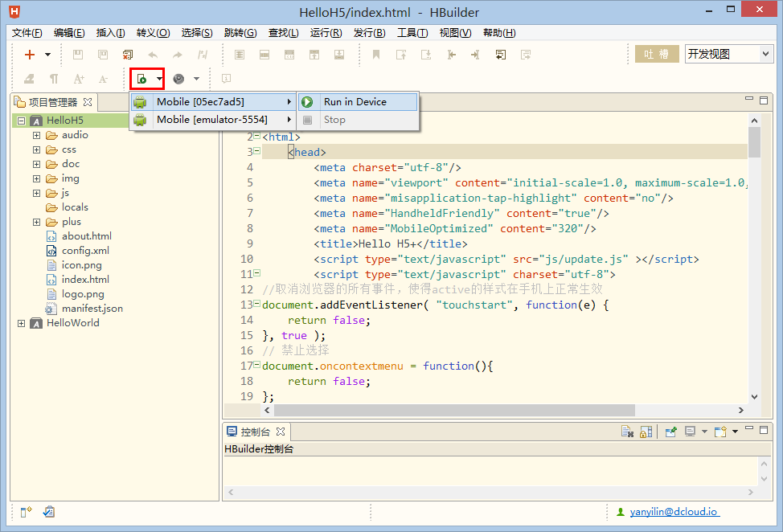This screenshot has width=783, height=532.
Task: Click the 吐槽 feedback button
Action: (657, 54)
